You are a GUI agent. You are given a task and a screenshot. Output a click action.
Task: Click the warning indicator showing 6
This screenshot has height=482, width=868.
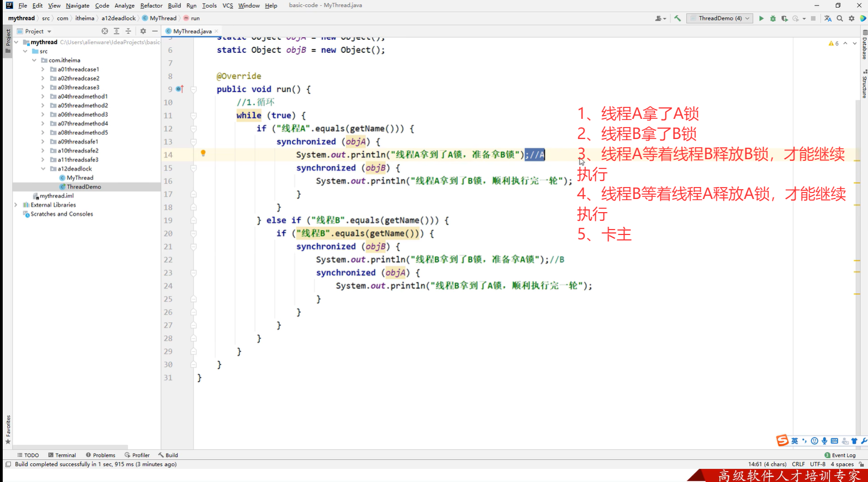834,44
